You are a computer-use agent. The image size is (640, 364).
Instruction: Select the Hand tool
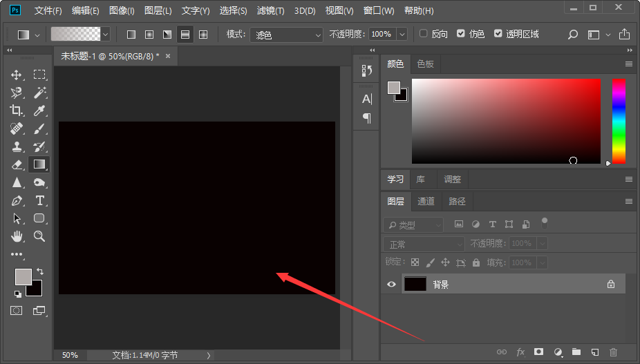pos(17,236)
